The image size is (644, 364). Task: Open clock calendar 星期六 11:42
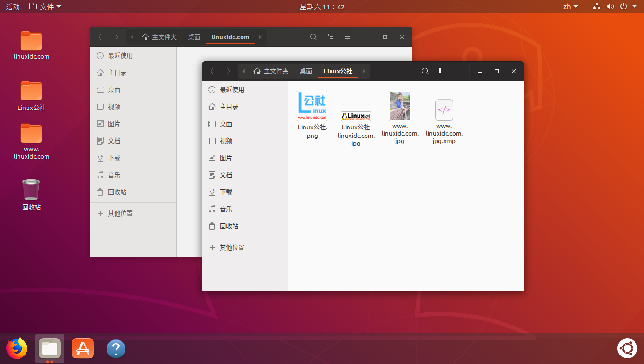(x=322, y=7)
